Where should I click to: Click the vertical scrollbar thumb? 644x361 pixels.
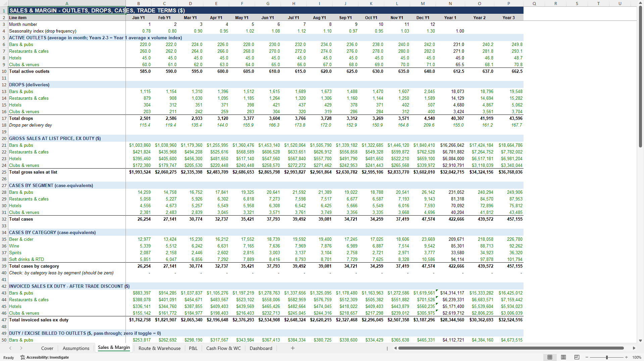coord(640,77)
